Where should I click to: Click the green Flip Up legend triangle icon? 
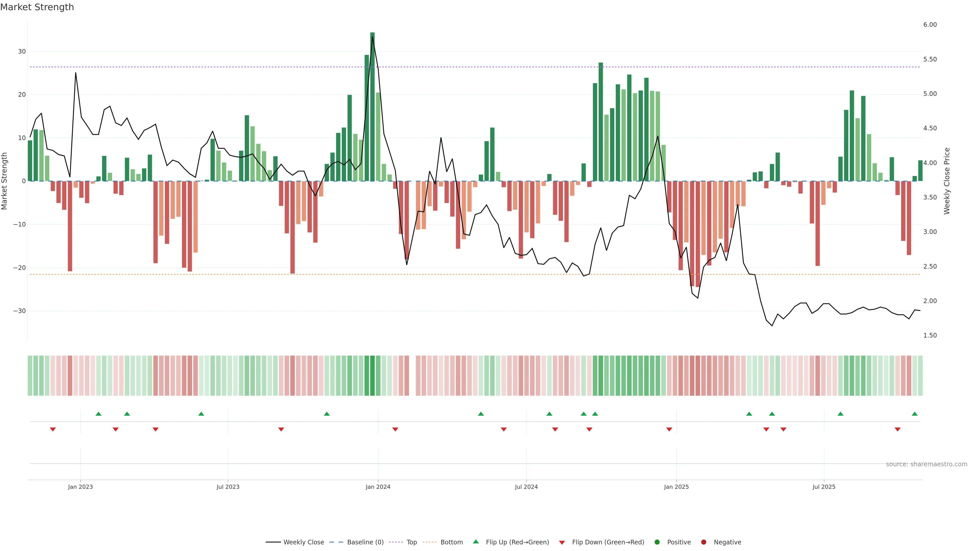pos(475,542)
